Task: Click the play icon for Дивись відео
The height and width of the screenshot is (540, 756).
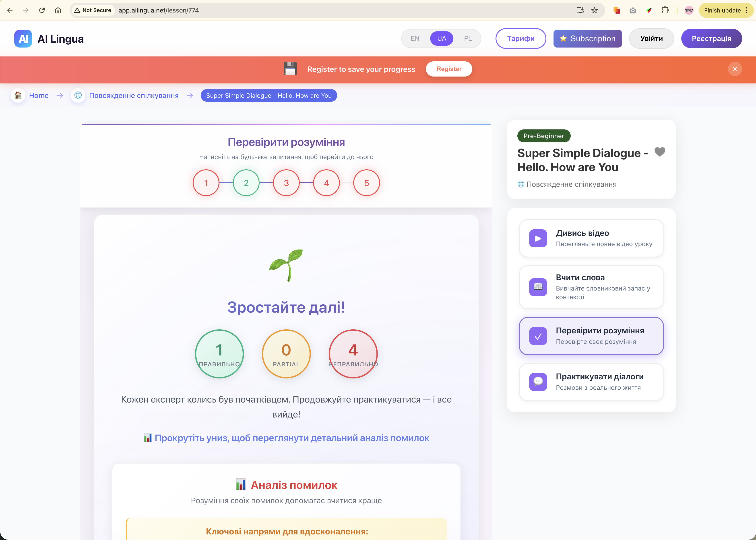Action: click(x=538, y=238)
